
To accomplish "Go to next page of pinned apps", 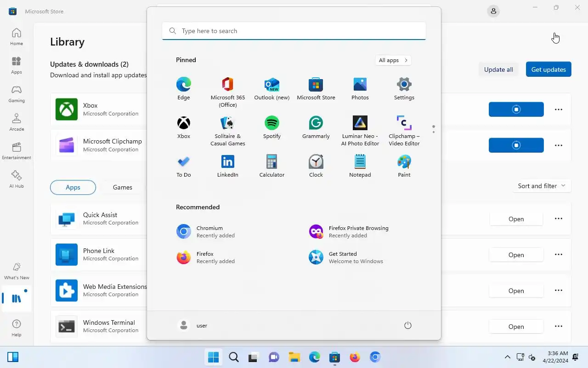I will tap(433, 132).
